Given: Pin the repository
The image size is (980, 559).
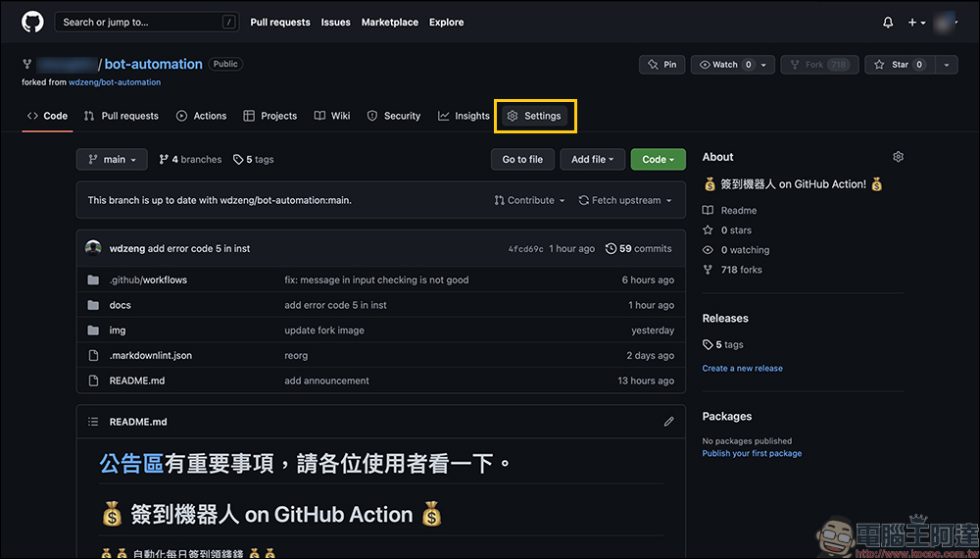Looking at the screenshot, I should click(x=661, y=65).
